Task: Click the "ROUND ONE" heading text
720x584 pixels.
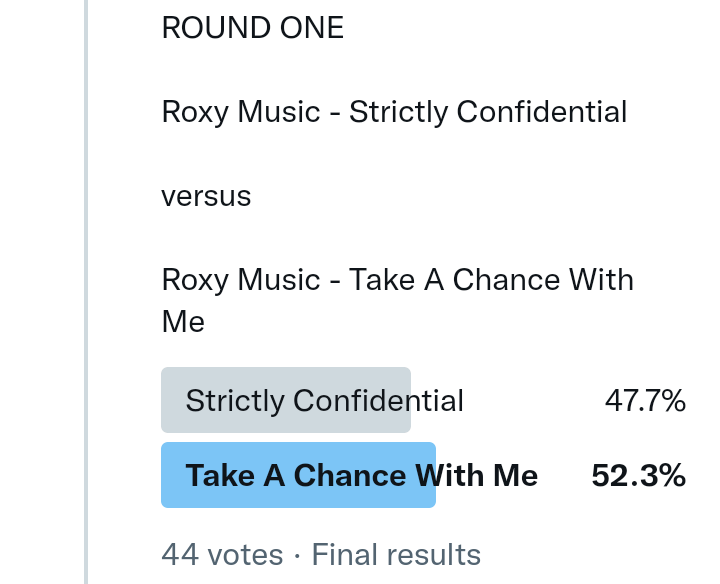Action: tap(252, 28)
